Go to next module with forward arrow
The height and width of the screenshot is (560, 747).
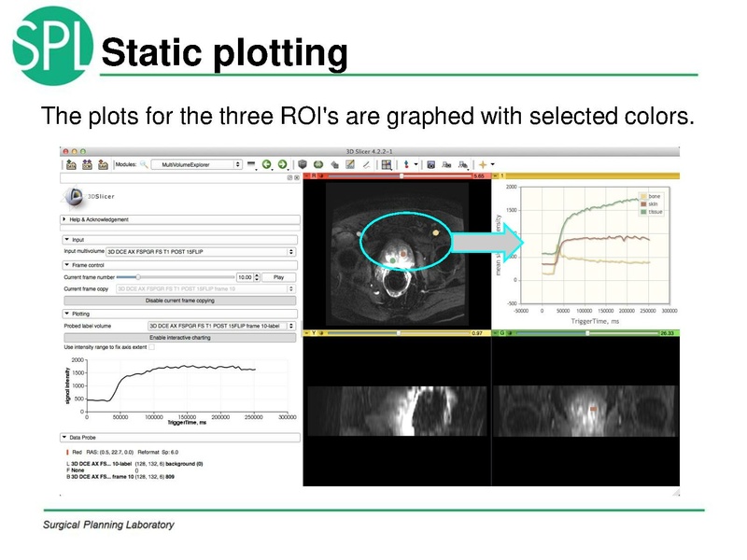point(282,164)
